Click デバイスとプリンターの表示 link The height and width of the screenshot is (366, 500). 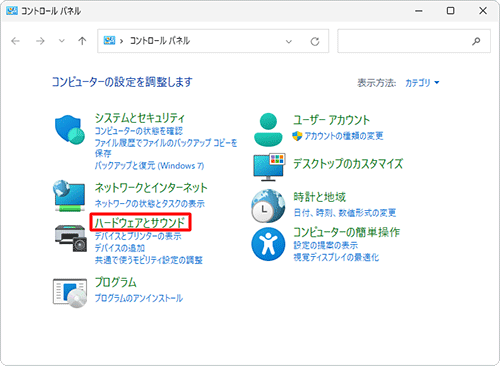138,236
